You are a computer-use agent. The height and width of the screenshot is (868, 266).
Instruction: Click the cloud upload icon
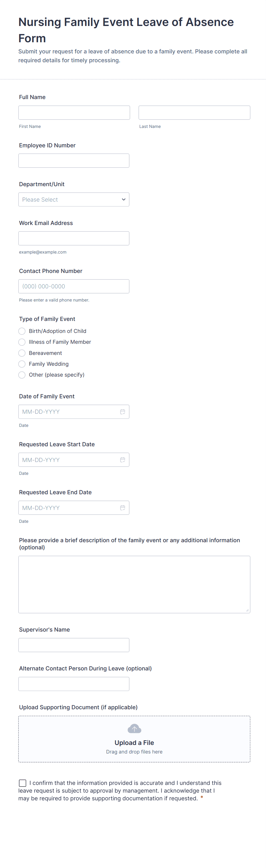[134, 728]
